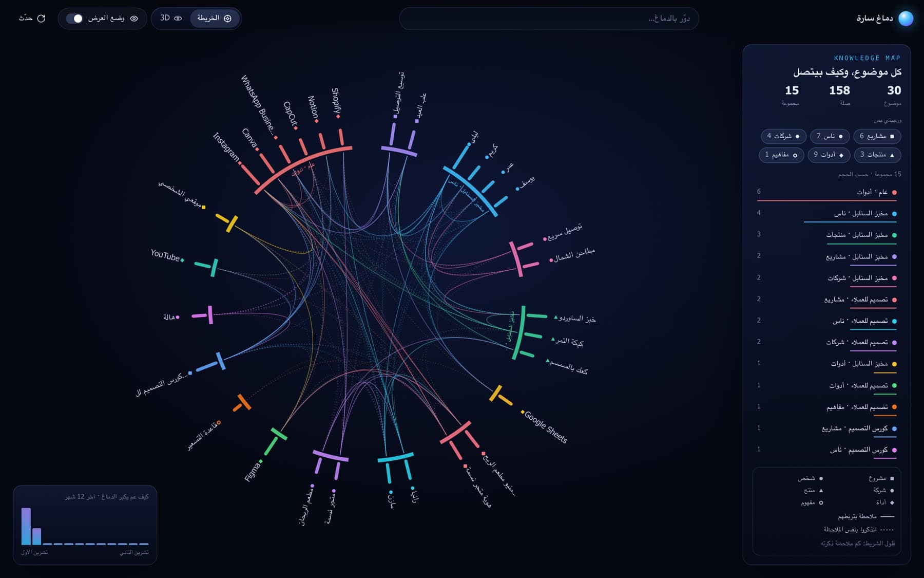The image size is (924, 578).
Task: Open the مخبز السنابل · شركات group row
Action: tap(826, 279)
